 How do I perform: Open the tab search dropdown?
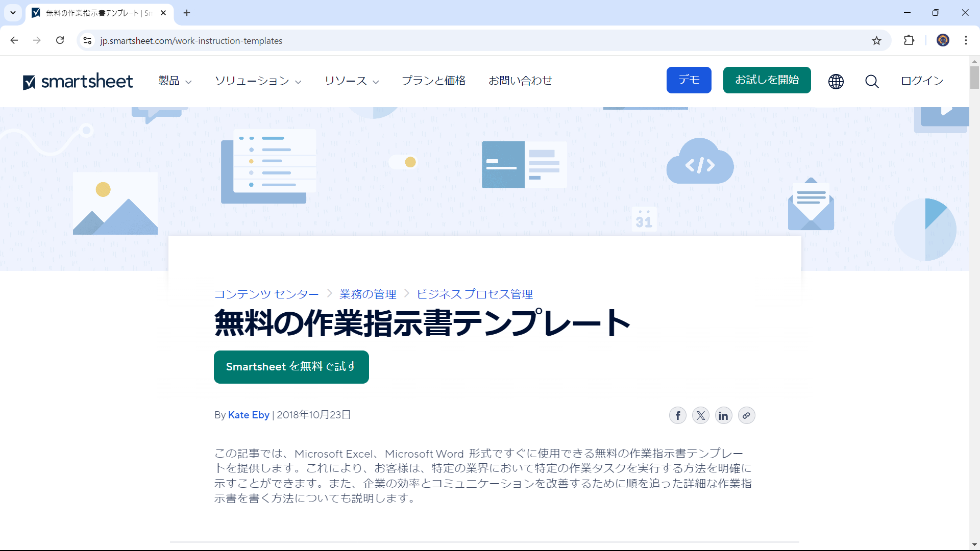[x=13, y=13]
